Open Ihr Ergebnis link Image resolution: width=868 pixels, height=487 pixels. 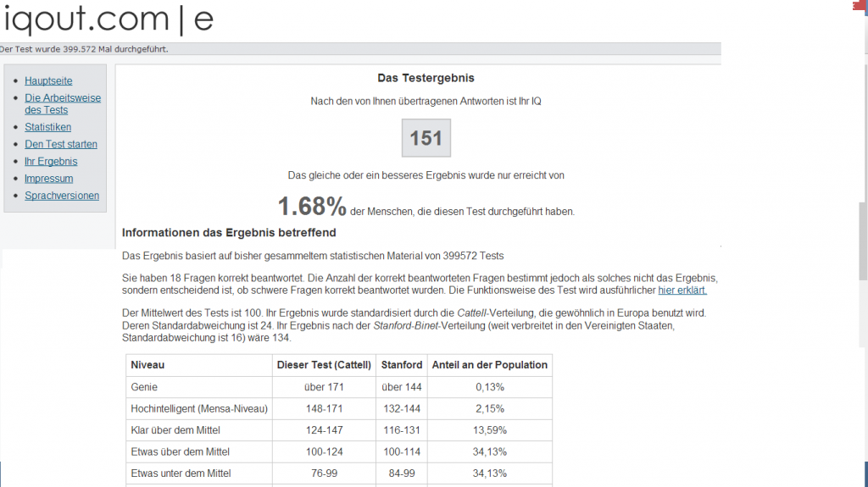pyautogui.click(x=51, y=162)
